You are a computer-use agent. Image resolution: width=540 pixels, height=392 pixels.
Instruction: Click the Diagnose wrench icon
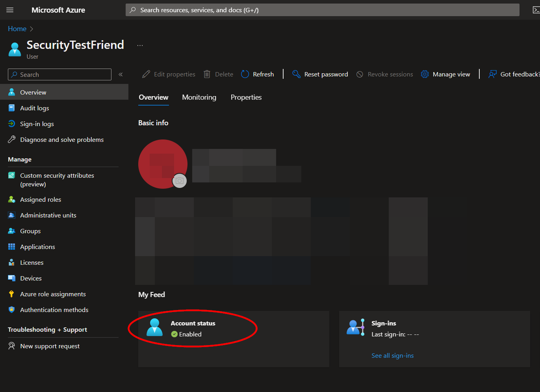[x=12, y=139]
